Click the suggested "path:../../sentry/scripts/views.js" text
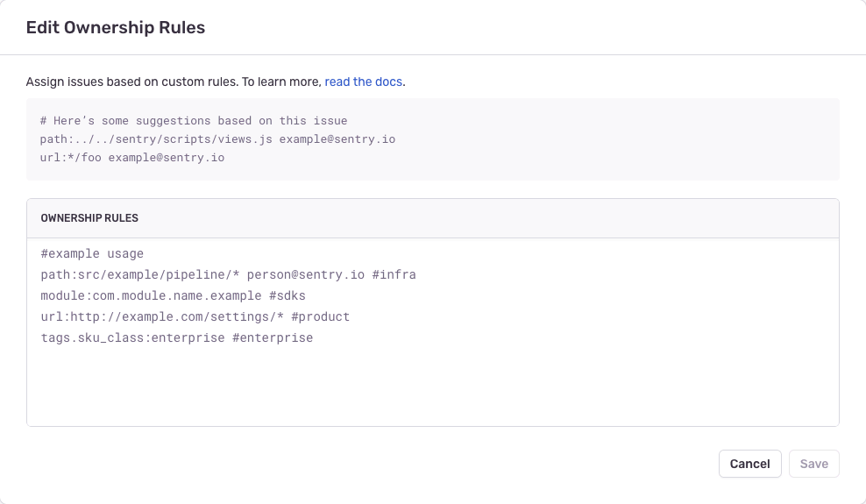 [156, 139]
